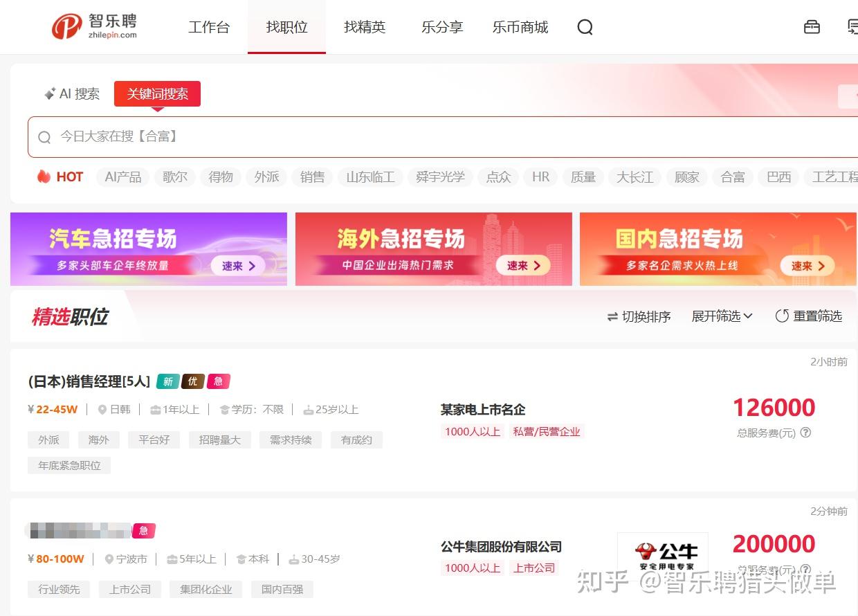858x616 pixels.
Task: Click the sort arrows icon beside 切换排序
Action: point(612,316)
